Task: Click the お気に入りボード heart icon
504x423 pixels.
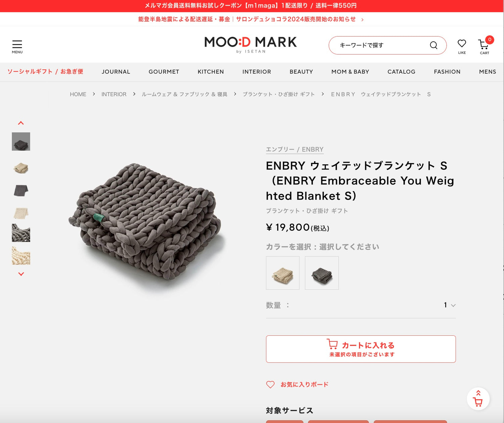Action: pyautogui.click(x=270, y=384)
